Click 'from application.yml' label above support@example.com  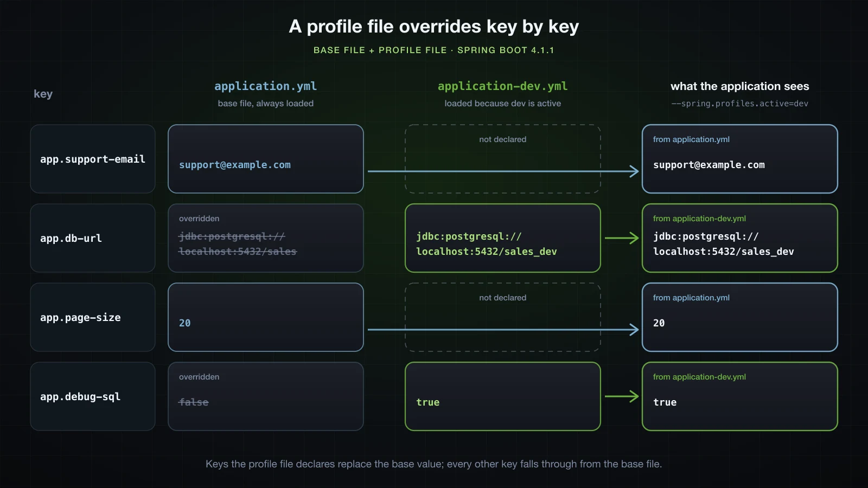click(x=691, y=139)
